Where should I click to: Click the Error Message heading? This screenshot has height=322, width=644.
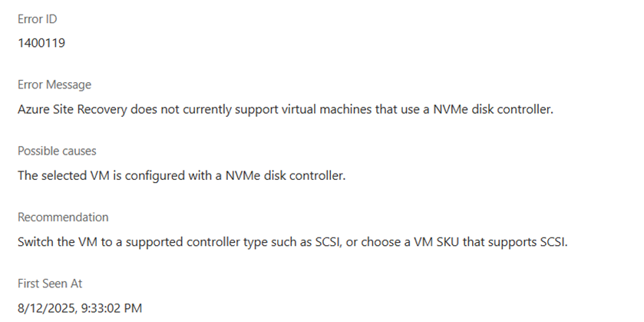[54, 85]
